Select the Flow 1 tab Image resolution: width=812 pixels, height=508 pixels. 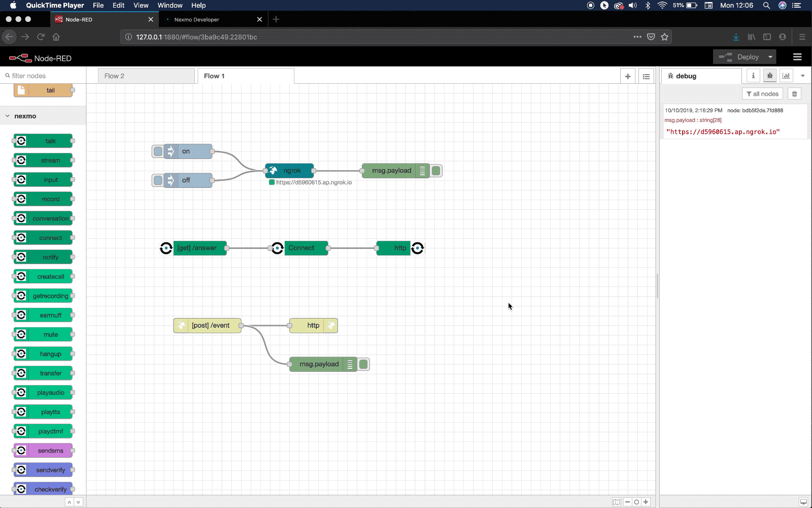(x=246, y=76)
